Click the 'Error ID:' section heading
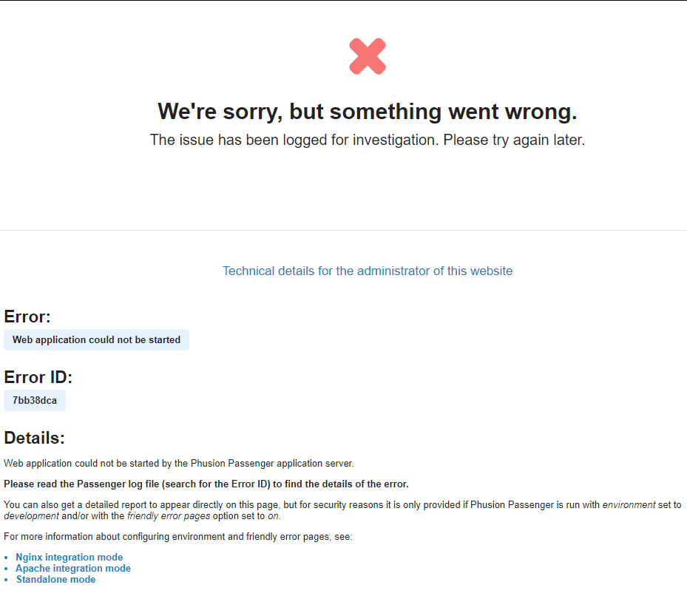This screenshot has width=687, height=616. [38, 377]
